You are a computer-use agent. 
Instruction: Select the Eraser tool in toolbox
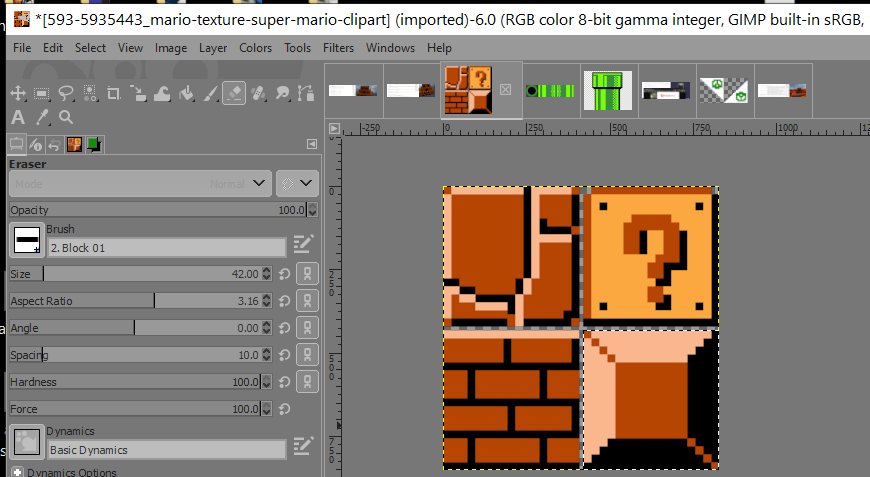pos(234,93)
